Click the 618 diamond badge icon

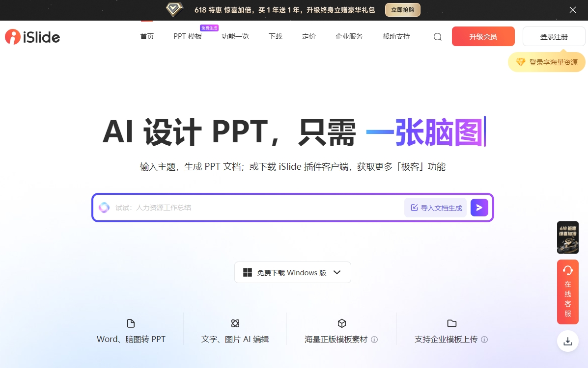point(174,10)
